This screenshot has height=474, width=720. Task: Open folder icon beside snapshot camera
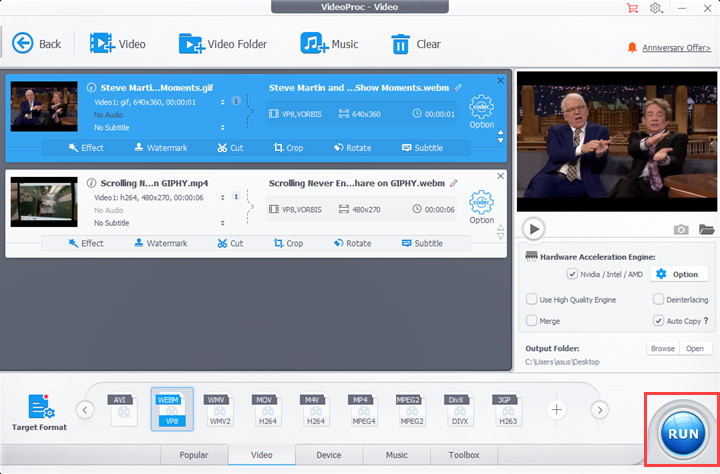706,229
